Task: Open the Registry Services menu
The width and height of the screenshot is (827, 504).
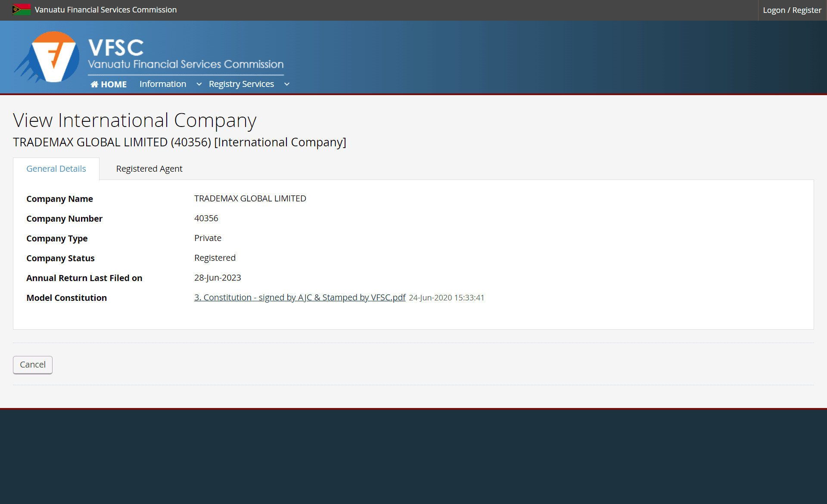Action: pyautogui.click(x=241, y=84)
